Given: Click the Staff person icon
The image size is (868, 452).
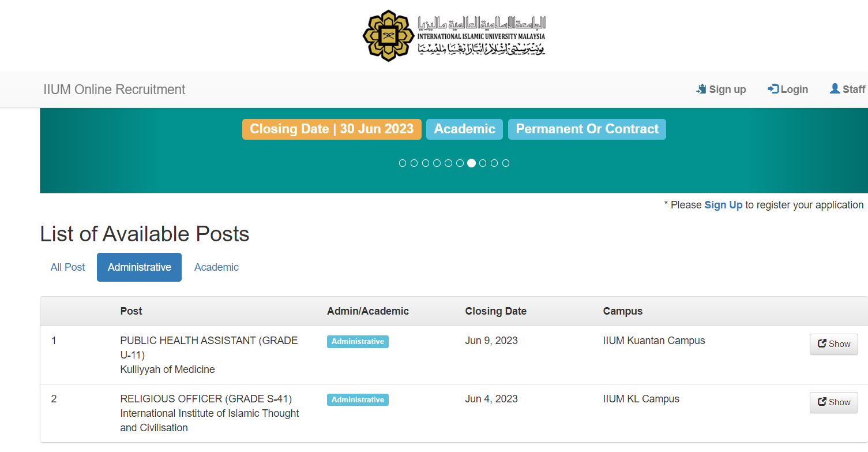Looking at the screenshot, I should [835, 88].
